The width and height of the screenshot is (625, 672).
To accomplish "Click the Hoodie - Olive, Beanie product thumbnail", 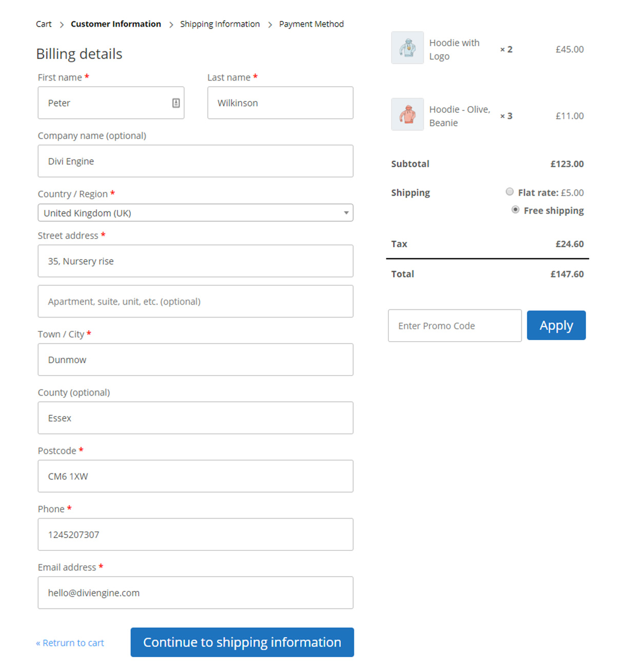I will click(407, 114).
